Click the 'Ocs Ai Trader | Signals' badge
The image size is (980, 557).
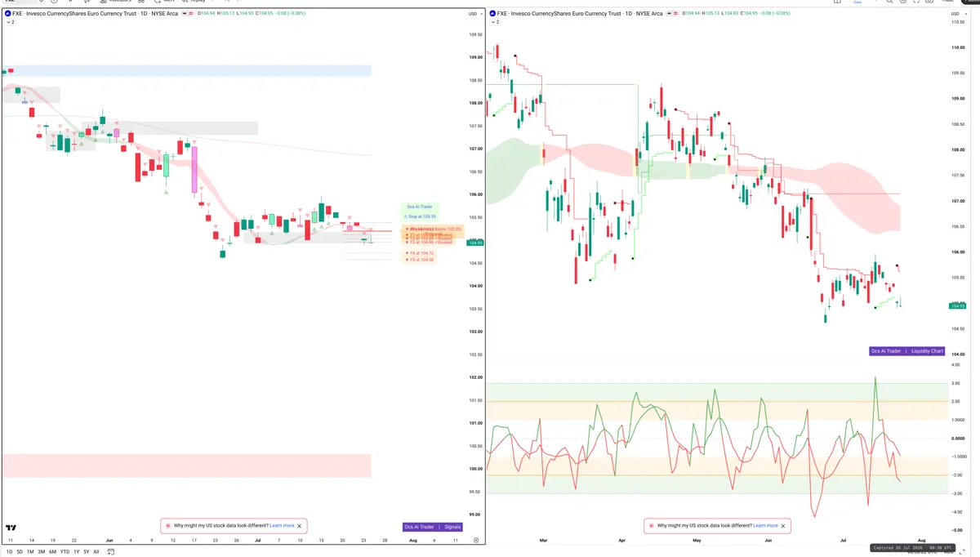coord(433,527)
